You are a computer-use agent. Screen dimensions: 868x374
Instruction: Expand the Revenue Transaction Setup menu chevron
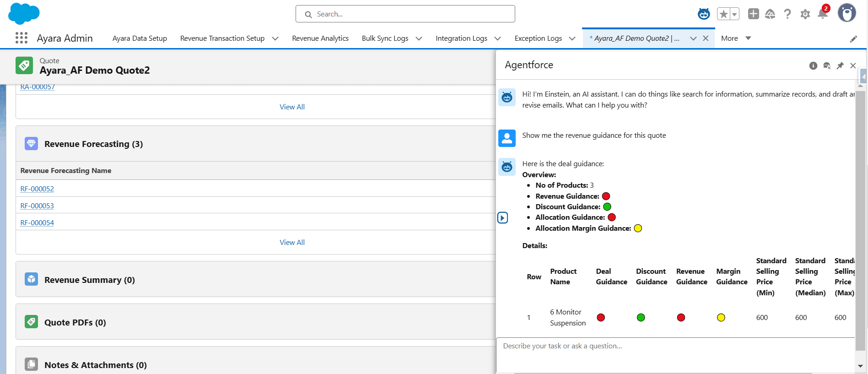(275, 38)
